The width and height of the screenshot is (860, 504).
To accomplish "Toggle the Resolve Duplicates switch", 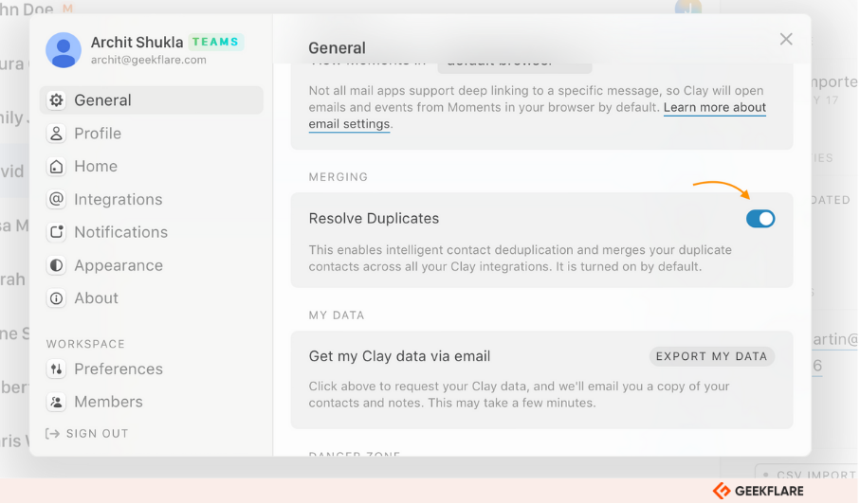I will tap(760, 219).
